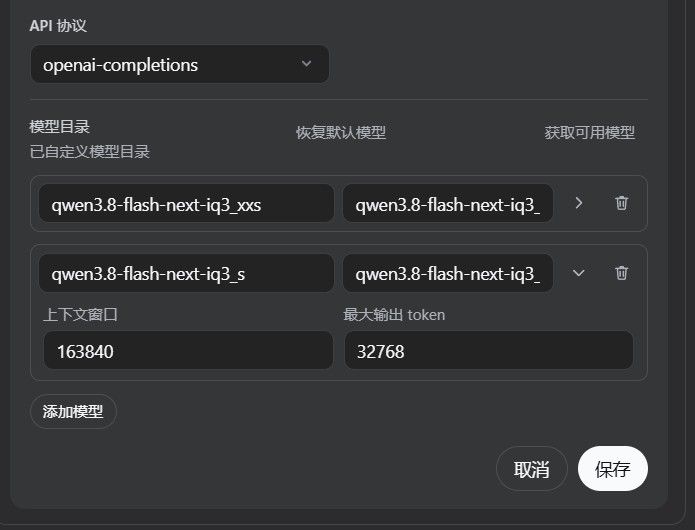Click the 上下文窗口 label
This screenshot has width=695, height=530.
pos(80,314)
